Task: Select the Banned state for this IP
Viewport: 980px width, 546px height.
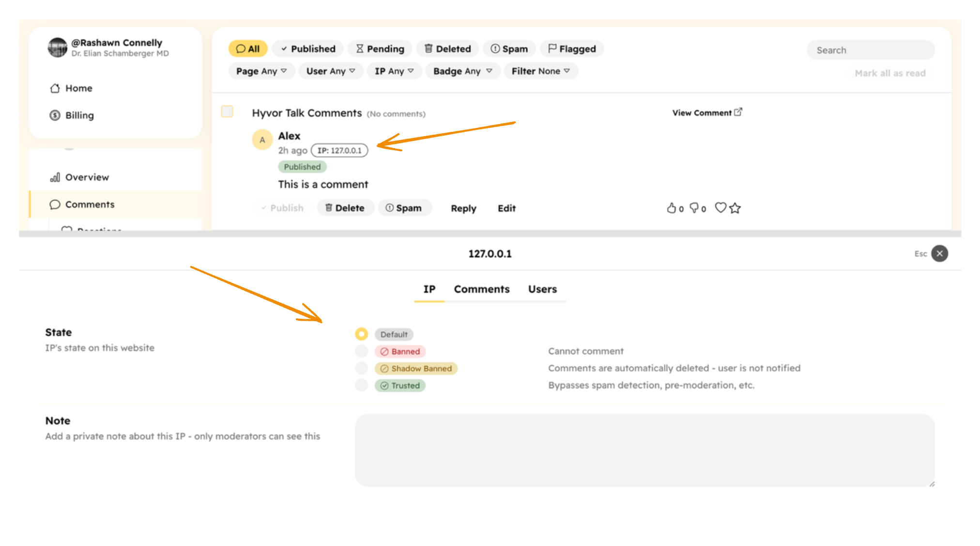Action: click(361, 351)
